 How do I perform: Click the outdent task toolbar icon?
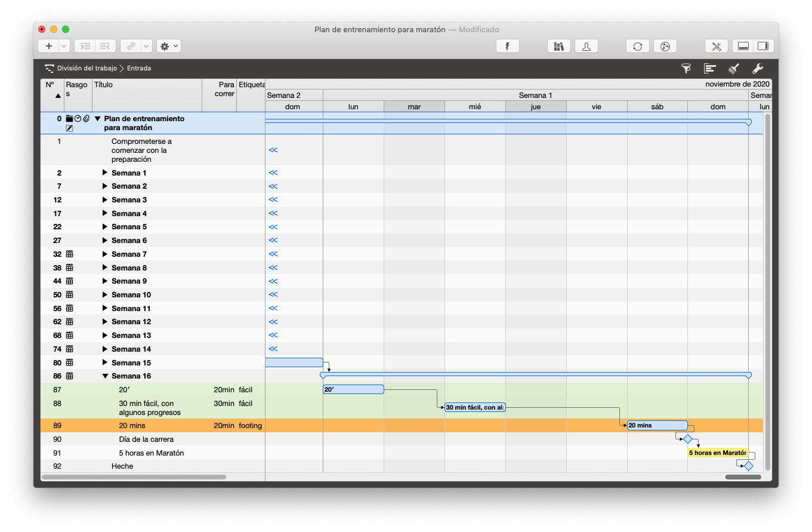pos(105,46)
